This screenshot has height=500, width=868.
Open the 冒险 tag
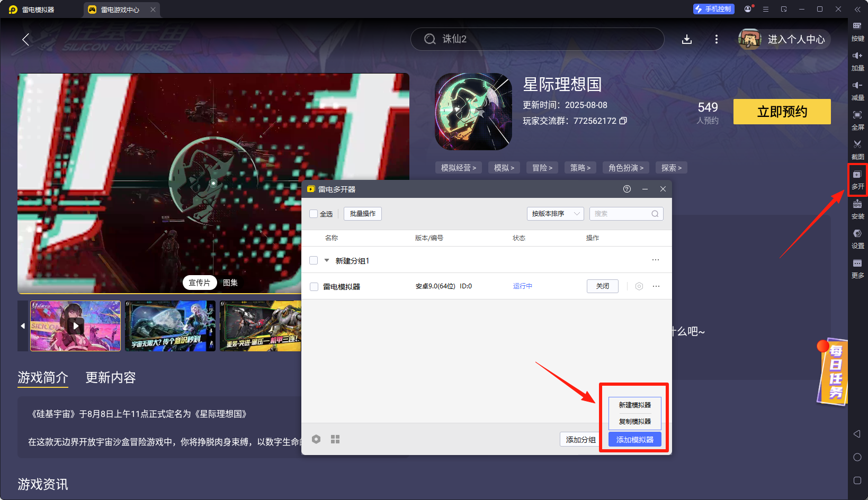[542, 168]
